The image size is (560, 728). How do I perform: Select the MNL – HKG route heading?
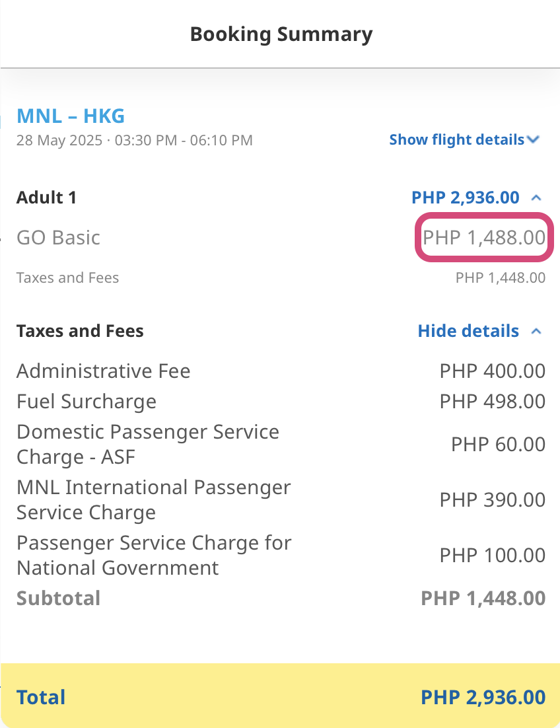71,116
